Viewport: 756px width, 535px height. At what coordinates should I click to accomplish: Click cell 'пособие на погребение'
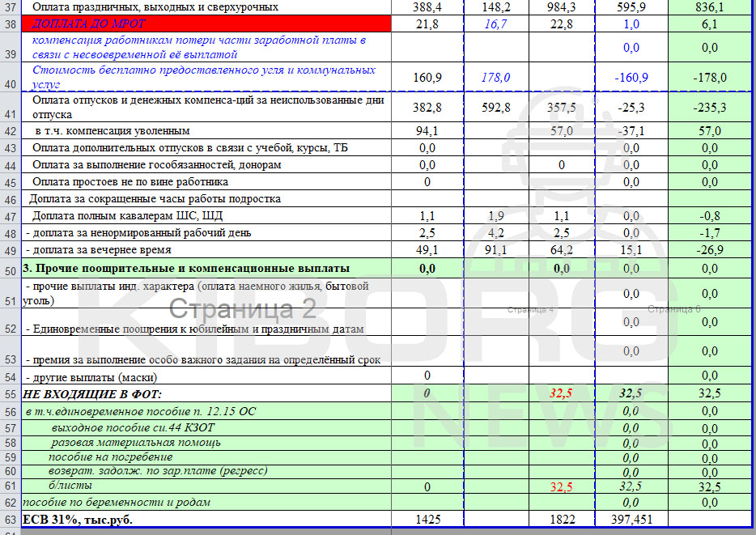(x=206, y=457)
